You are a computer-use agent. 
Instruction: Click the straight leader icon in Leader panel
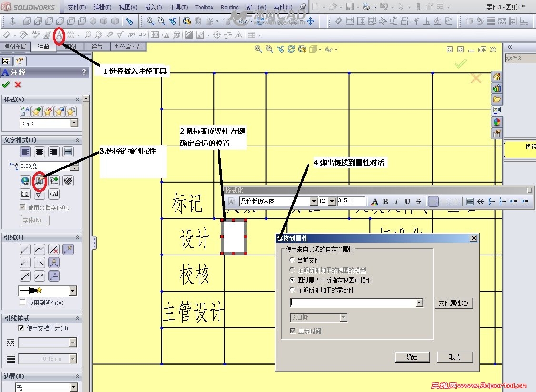[x=25, y=249]
